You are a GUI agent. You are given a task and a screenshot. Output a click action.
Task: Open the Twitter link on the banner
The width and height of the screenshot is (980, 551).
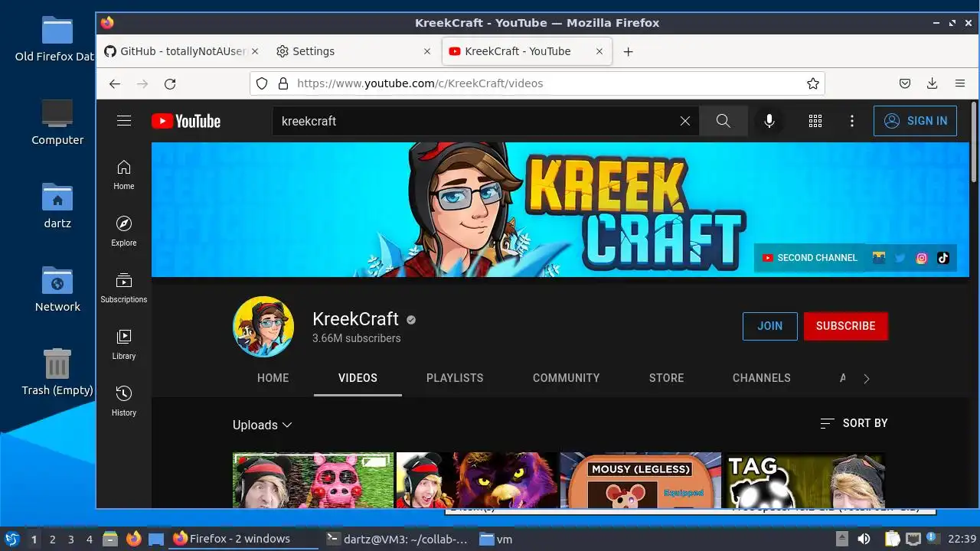[x=900, y=258]
